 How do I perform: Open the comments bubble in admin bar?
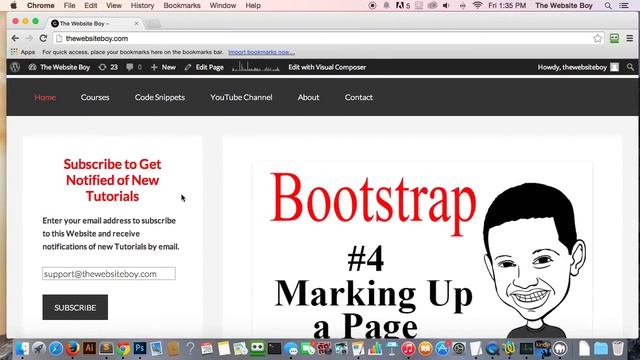click(x=134, y=67)
